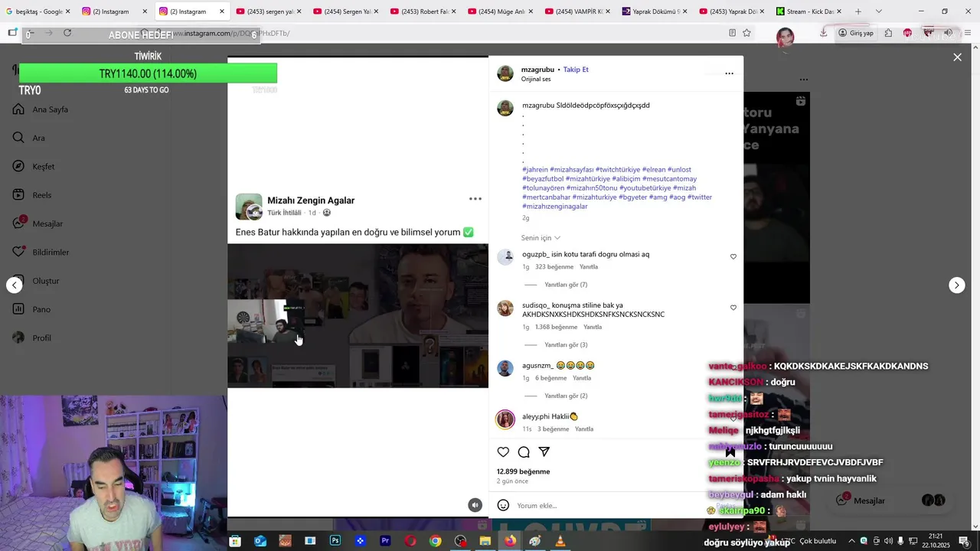Open VLC from the taskbar
This screenshot has height=551, width=980.
(560, 541)
